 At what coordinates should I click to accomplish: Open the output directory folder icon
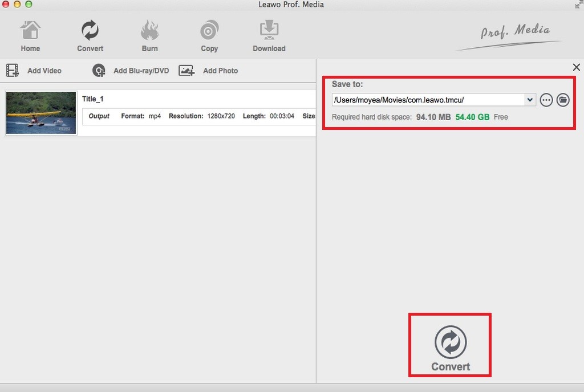click(563, 99)
